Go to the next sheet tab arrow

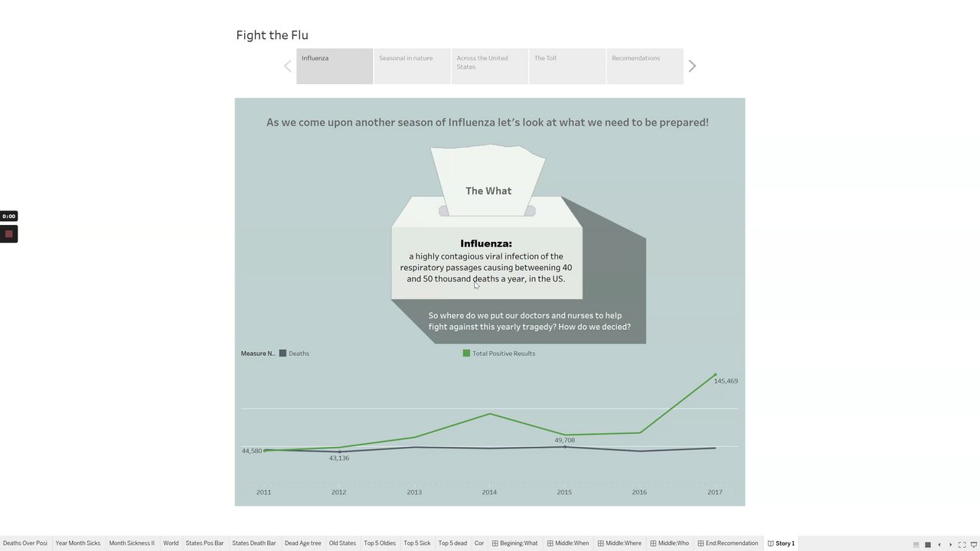(x=950, y=544)
